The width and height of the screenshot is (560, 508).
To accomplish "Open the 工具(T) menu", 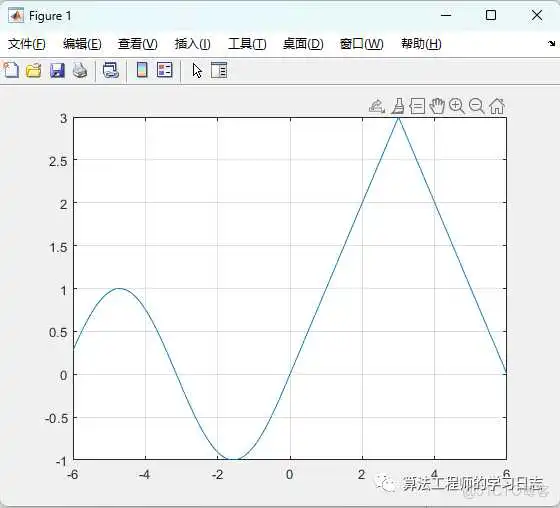I will tap(247, 44).
